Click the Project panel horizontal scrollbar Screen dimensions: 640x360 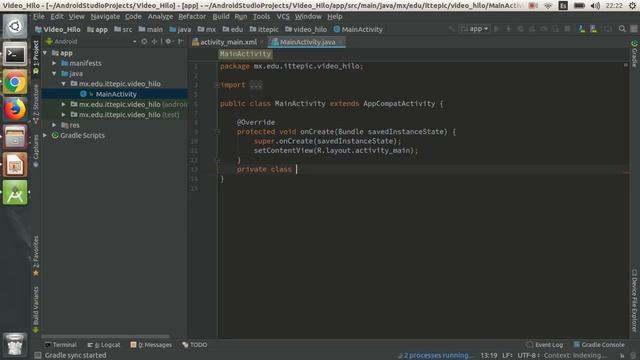106,337
